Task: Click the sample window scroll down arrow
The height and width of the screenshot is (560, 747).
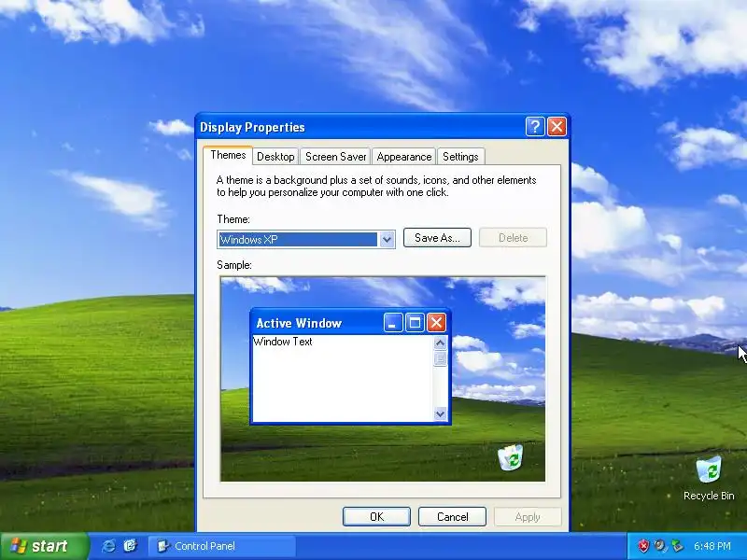Action: coord(440,413)
